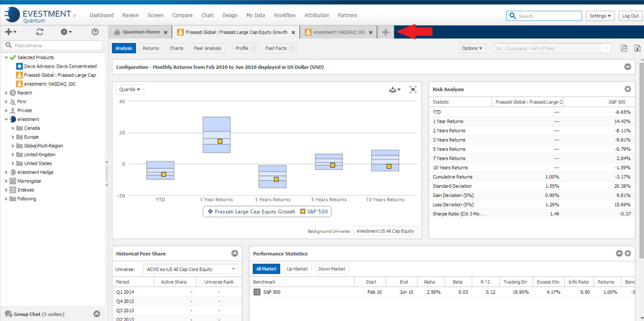Select the Returns sub-tab
The width and height of the screenshot is (644, 321).
tap(151, 48)
